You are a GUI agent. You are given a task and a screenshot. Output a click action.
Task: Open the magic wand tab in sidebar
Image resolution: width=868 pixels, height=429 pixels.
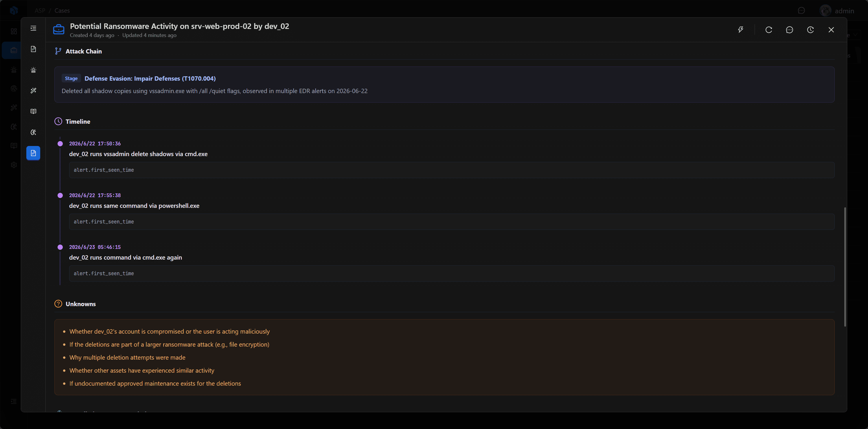click(33, 90)
